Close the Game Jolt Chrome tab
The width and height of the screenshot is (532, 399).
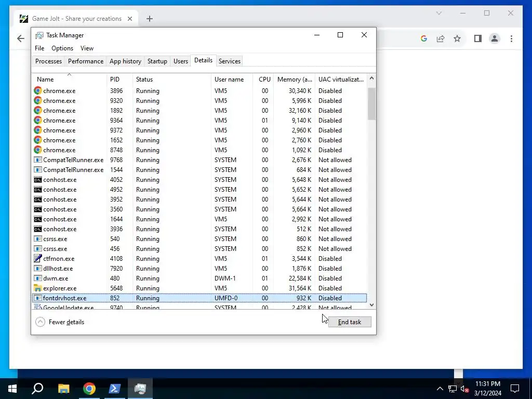pos(129,19)
